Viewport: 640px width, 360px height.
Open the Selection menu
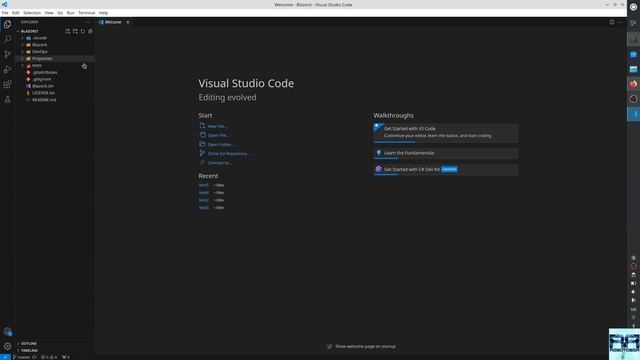(32, 13)
